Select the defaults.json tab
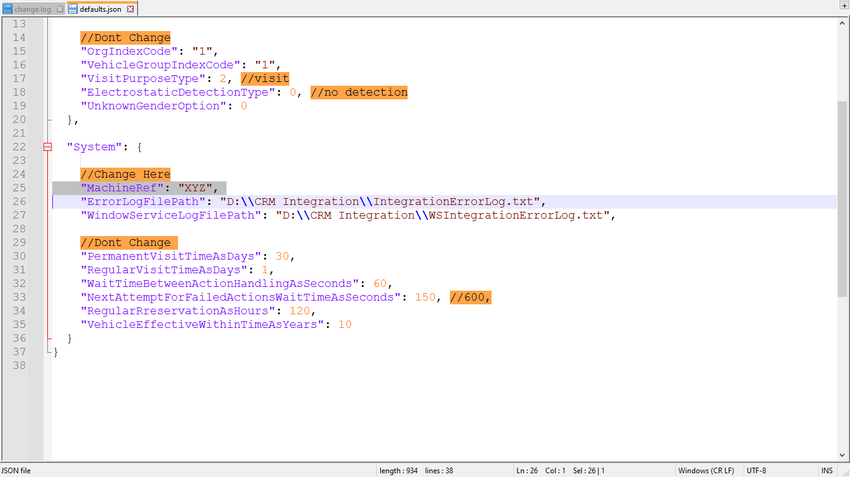Screen dimensions: 850x477 (x=101, y=9)
